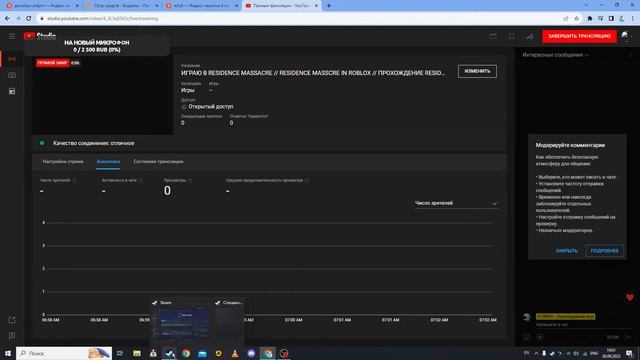This screenshot has height=360, width=640.
Task: Click ЗАКРЫТЬ in moderation tip popup
Action: pyautogui.click(x=567, y=251)
